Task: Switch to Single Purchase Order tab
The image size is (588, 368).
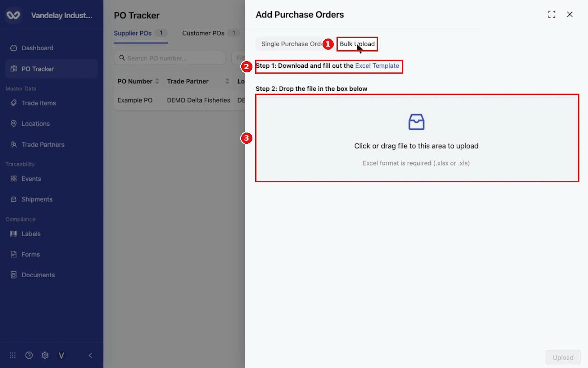Action: pyautogui.click(x=292, y=44)
